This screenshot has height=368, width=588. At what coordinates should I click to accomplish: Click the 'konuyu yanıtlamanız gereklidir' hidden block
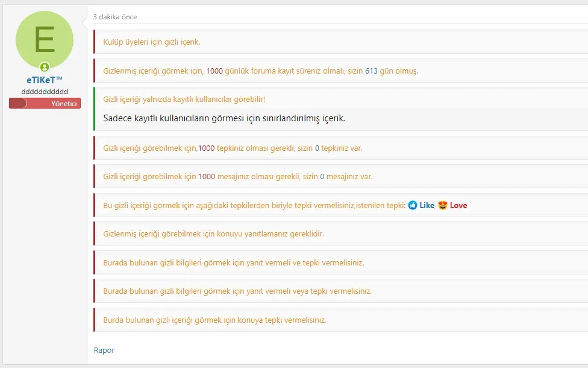(213, 233)
